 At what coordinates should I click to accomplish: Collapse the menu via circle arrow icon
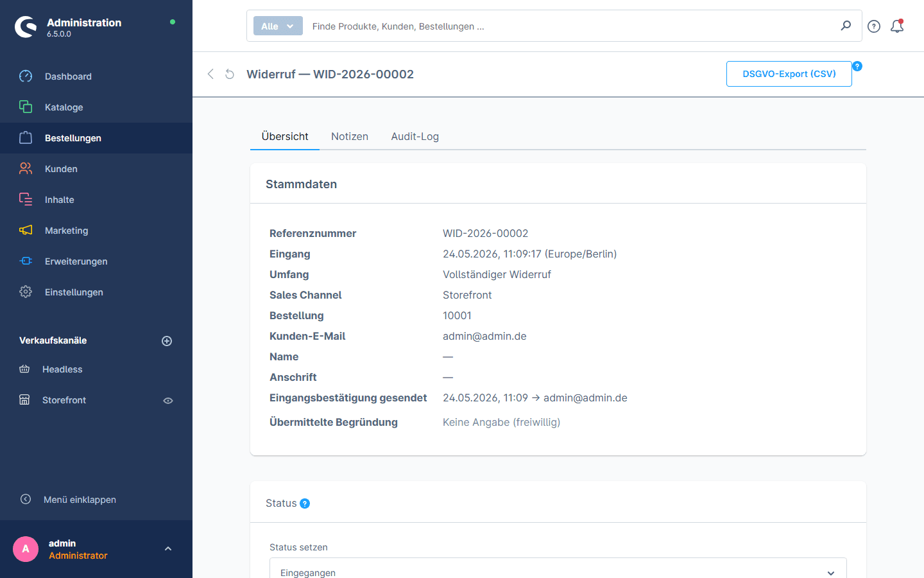tap(26, 499)
